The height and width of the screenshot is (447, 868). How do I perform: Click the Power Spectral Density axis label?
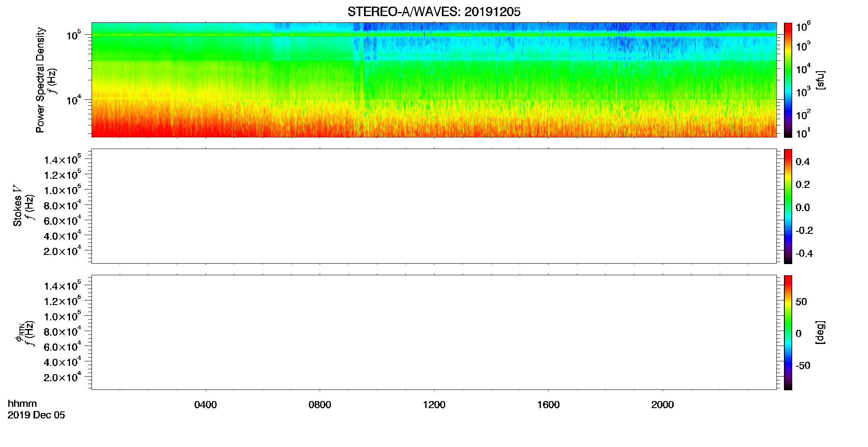point(40,80)
